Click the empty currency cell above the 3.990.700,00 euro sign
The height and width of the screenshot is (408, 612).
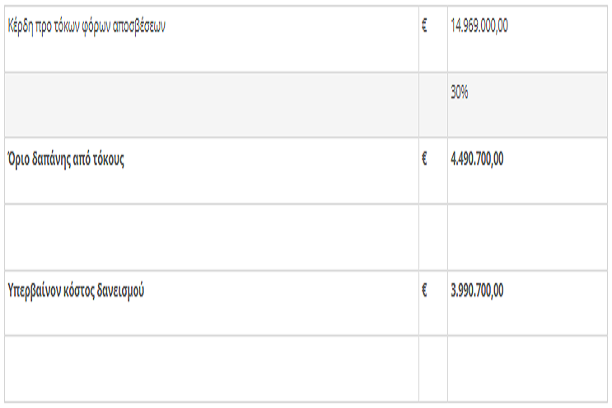pos(433,237)
